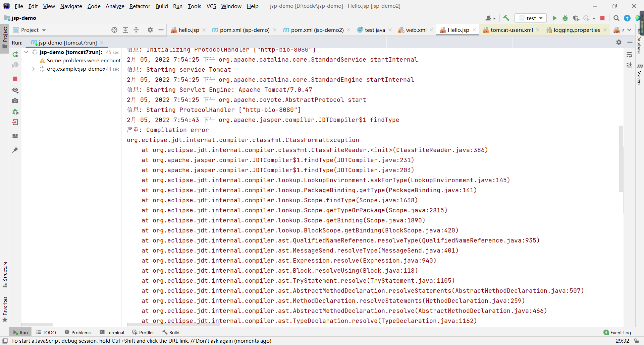Open the Navigate menu
The image size is (644, 345).
click(x=71, y=6)
